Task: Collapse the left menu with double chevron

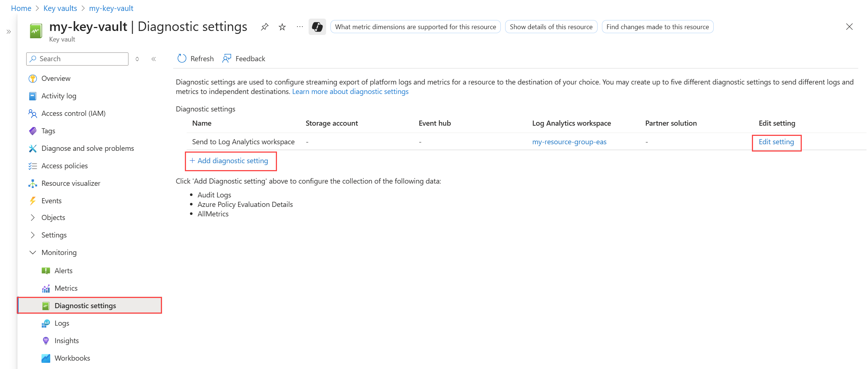Action: tap(154, 59)
